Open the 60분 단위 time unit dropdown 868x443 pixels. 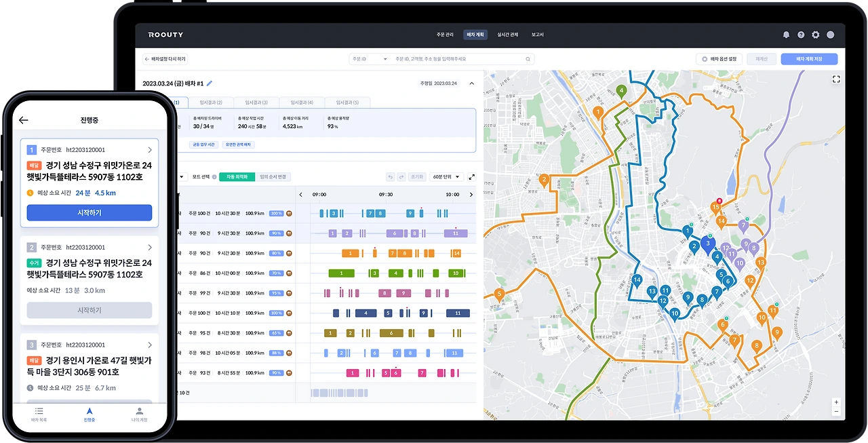click(447, 177)
